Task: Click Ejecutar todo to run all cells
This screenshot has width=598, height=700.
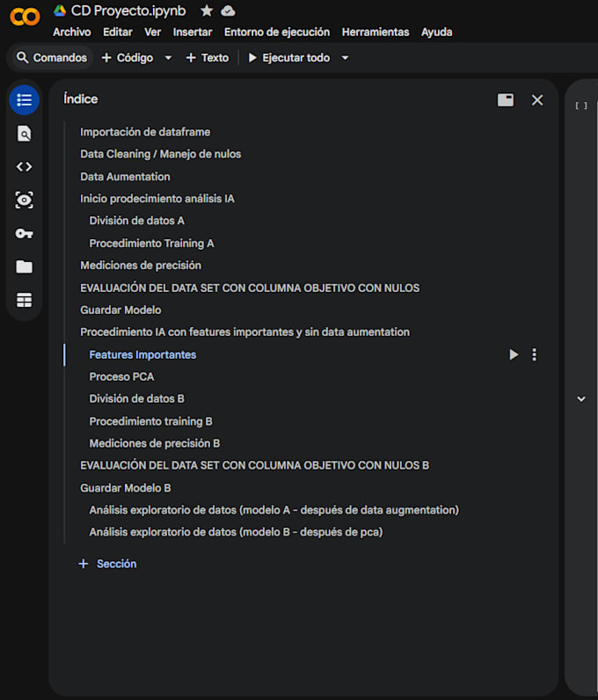Action: coord(289,58)
